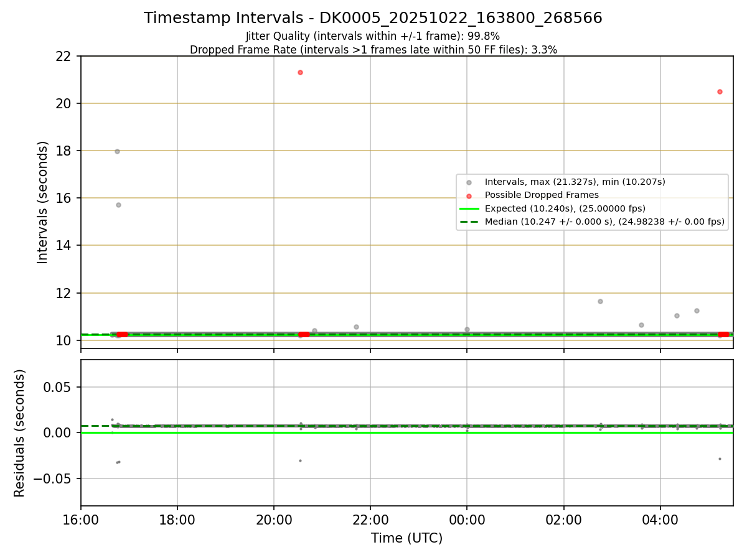The image size is (747, 560).
Task: Click the '22:00' x-axis tick label
Action: (x=370, y=519)
